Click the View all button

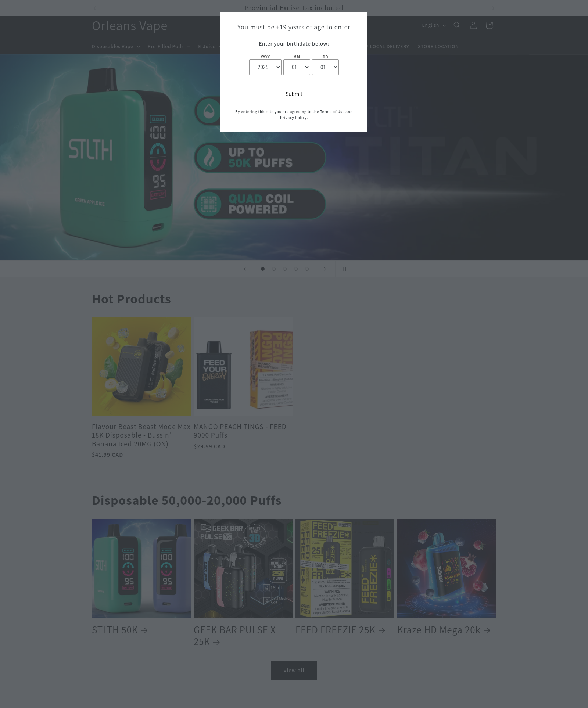point(294,671)
